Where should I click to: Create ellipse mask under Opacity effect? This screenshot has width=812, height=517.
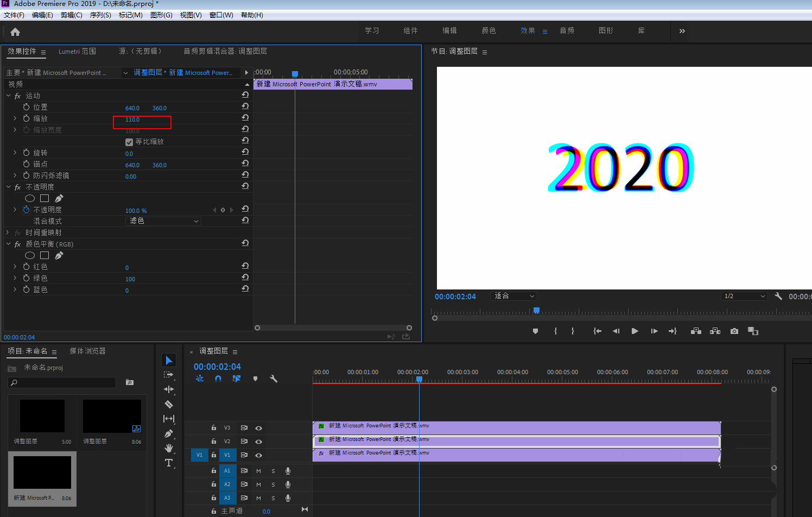pyautogui.click(x=30, y=199)
